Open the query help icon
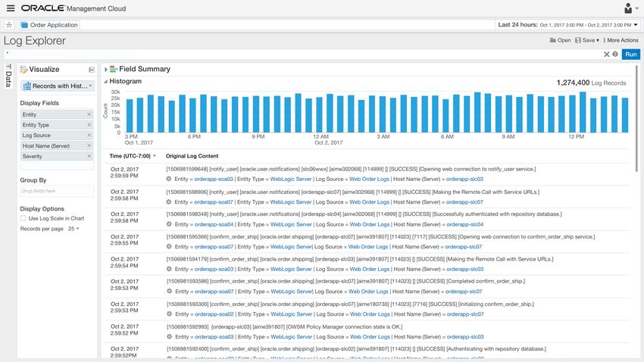The width and height of the screenshot is (644, 362). (615, 55)
